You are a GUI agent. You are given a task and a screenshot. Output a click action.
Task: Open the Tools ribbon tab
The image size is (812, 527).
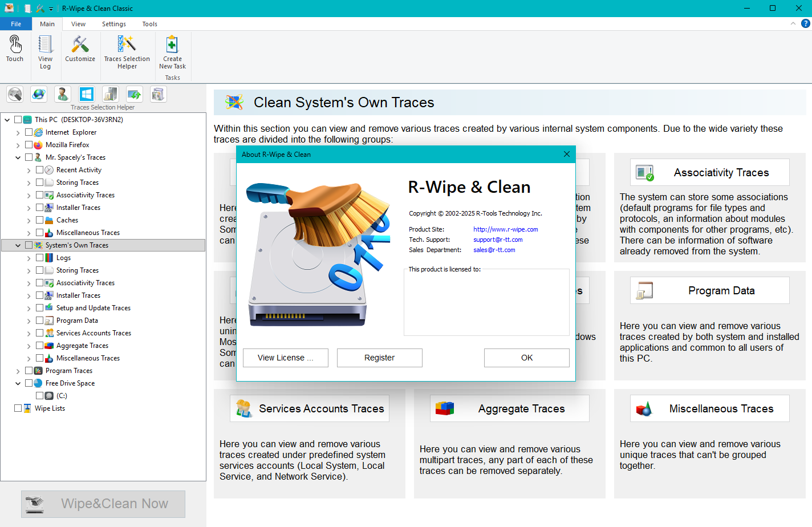150,24
